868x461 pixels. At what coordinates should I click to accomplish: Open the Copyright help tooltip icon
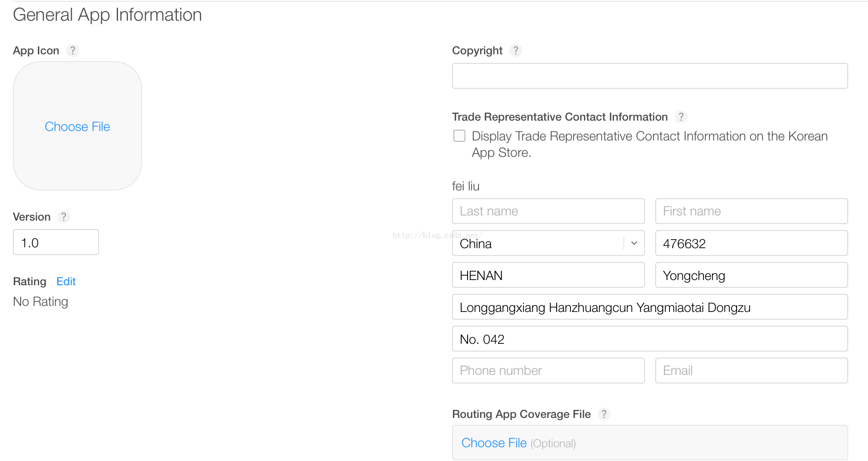(x=515, y=50)
